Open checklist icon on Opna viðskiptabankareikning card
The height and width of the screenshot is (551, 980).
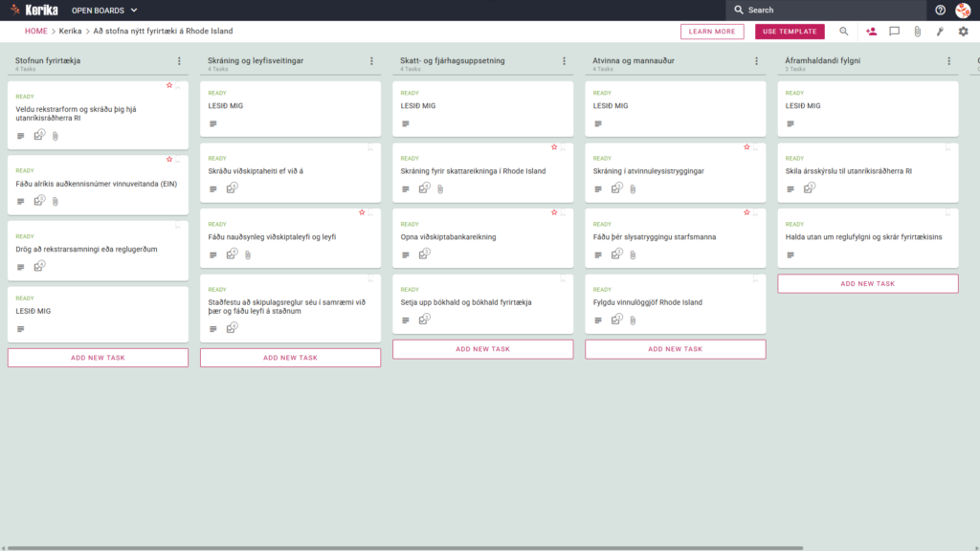coord(424,253)
